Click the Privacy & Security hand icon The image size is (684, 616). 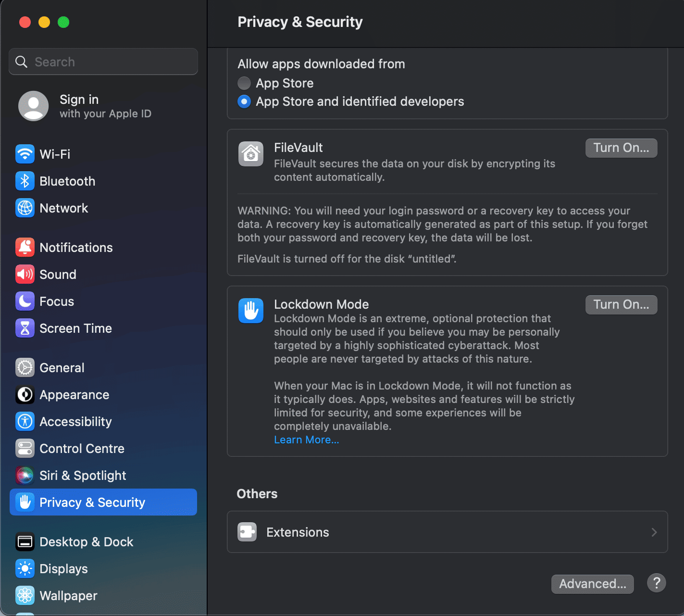click(25, 502)
